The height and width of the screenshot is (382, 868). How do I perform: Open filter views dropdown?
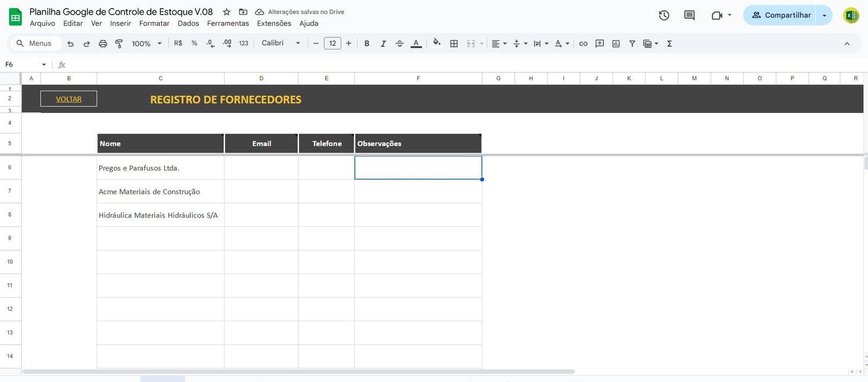pyautogui.click(x=650, y=43)
